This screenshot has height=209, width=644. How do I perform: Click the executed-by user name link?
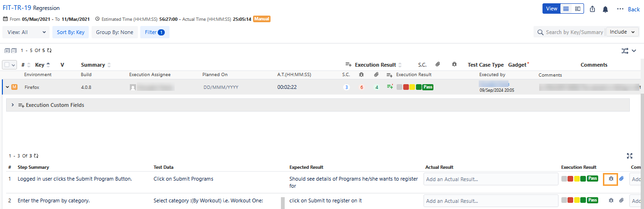coord(494,84)
